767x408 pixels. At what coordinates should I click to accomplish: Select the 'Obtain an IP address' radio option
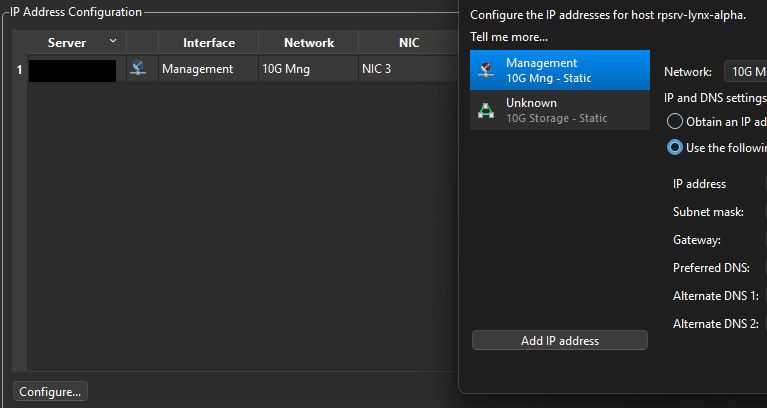tap(675, 122)
